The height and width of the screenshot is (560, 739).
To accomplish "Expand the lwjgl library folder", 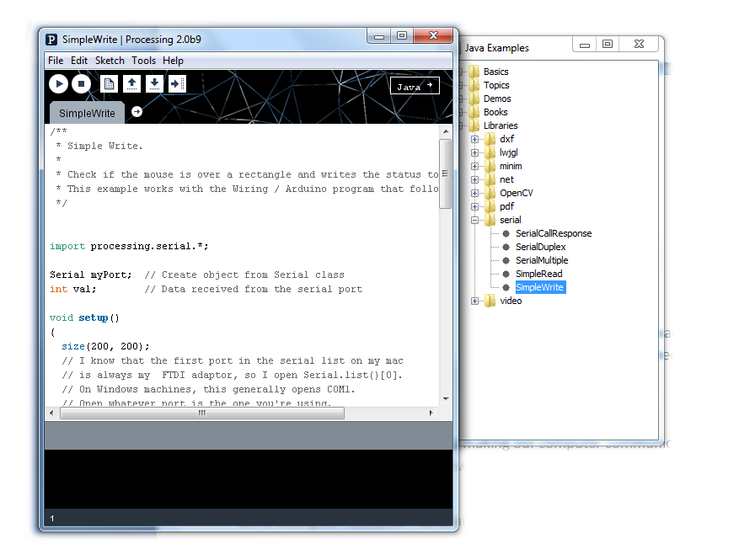I will pyautogui.click(x=474, y=152).
